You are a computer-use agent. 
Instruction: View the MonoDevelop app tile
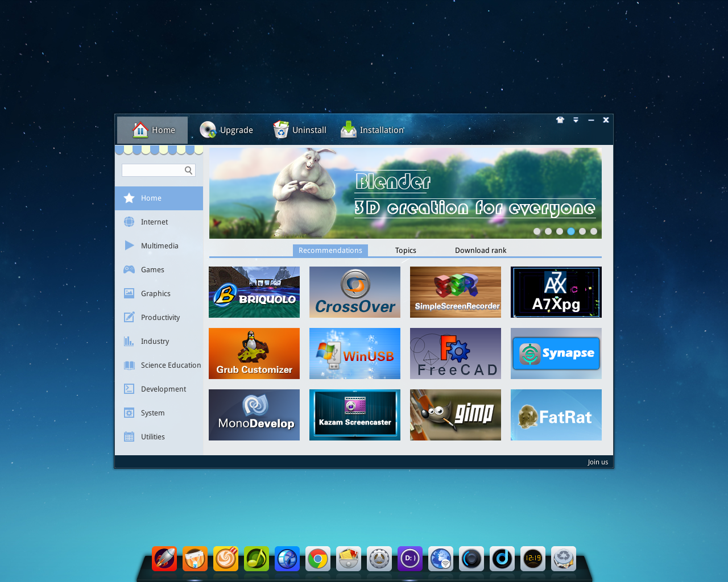pos(254,415)
